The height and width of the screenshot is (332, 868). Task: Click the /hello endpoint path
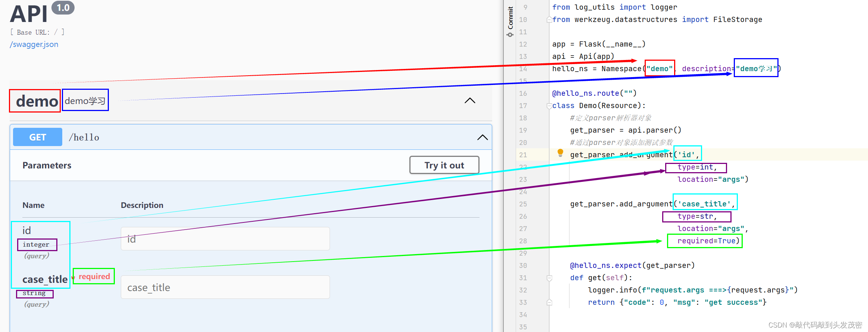click(x=84, y=137)
